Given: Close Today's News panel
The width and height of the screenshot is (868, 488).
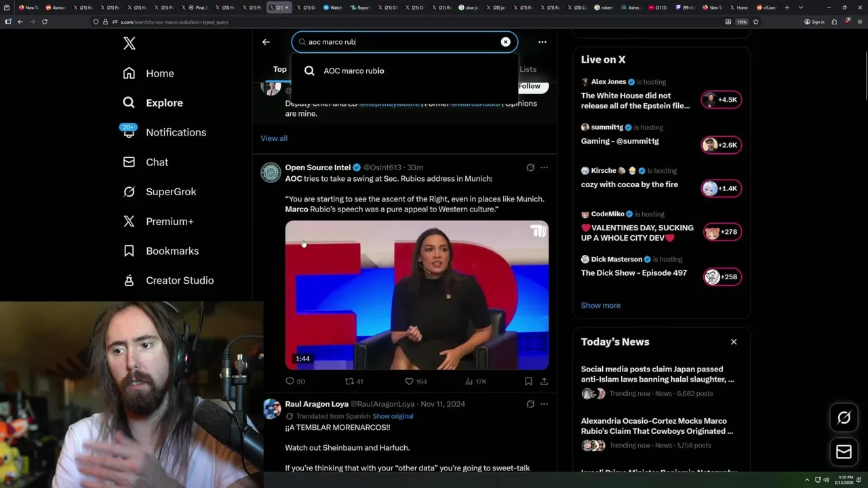Looking at the screenshot, I should click(x=734, y=342).
